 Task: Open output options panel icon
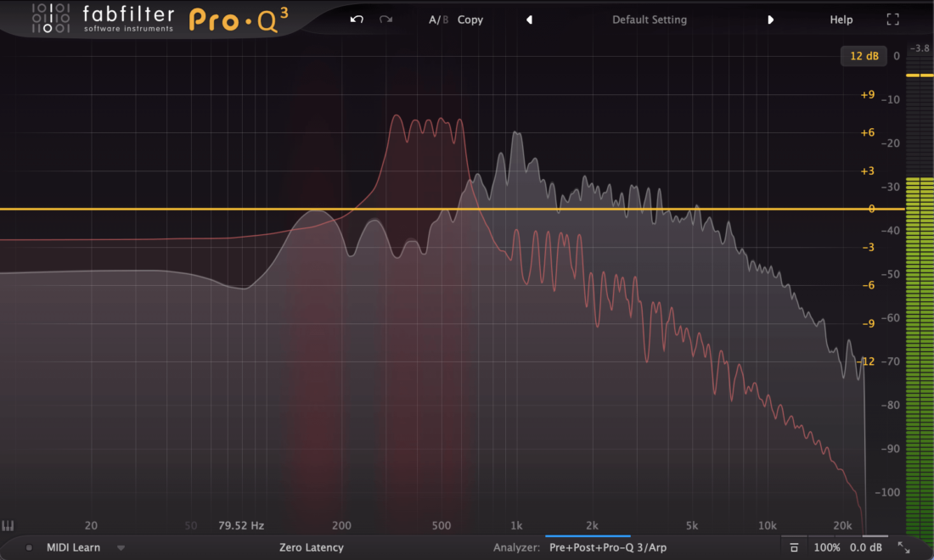tap(794, 547)
